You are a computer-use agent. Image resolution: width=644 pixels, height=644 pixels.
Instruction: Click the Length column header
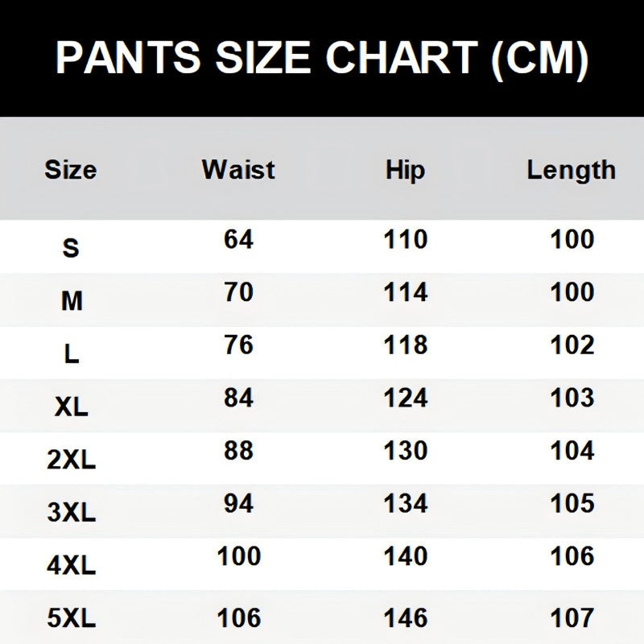point(572,170)
